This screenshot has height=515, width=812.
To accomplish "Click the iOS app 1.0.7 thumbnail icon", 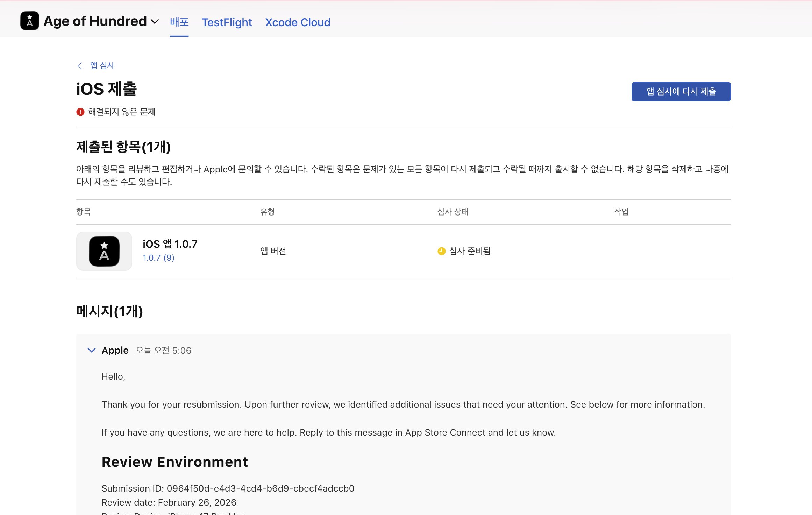I will 104,251.
